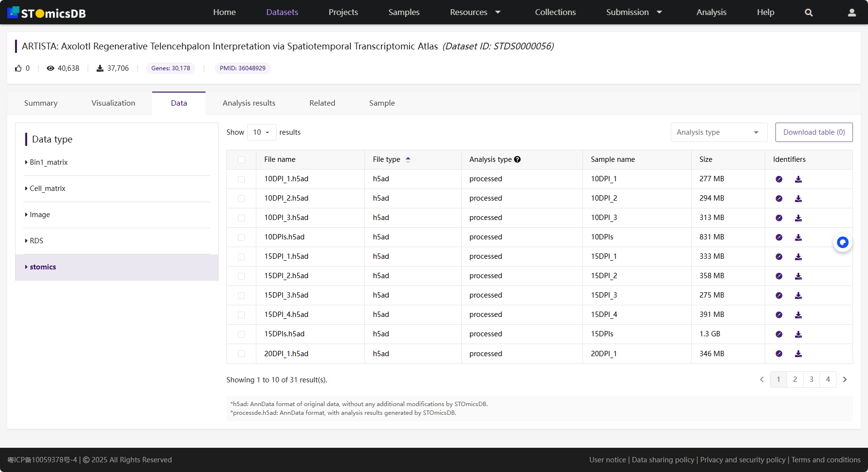Check the box for 15DPI_4.h5ad

(241, 315)
